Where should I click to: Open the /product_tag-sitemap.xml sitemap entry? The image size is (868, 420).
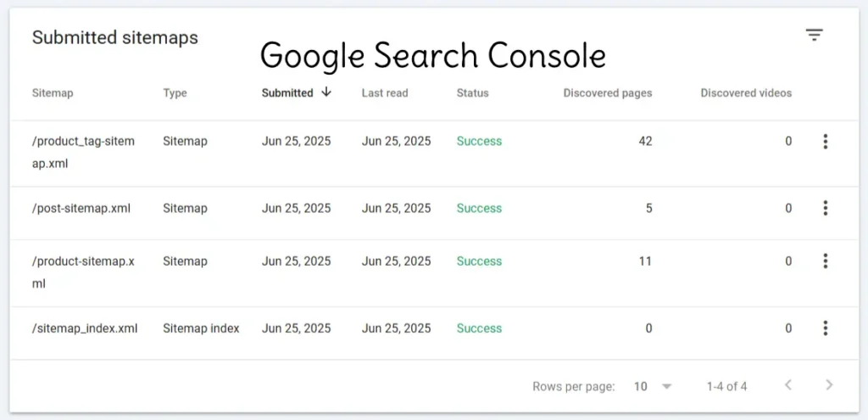[83, 153]
